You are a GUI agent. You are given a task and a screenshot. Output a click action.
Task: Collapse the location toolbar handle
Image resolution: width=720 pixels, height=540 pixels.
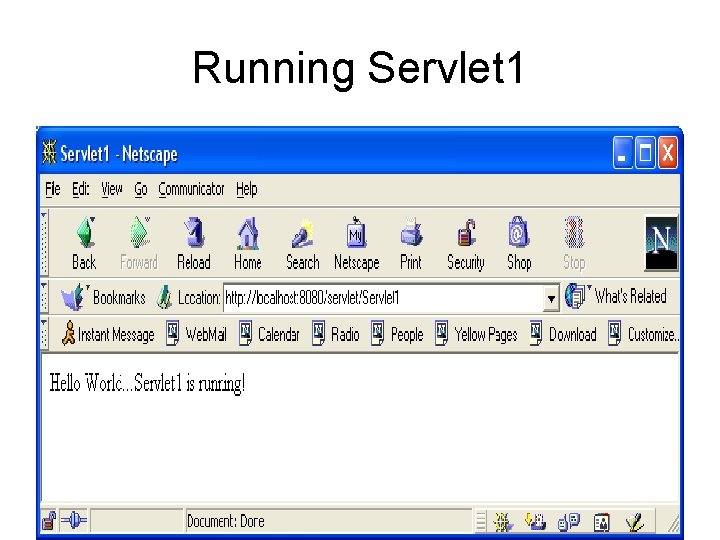coord(45,297)
